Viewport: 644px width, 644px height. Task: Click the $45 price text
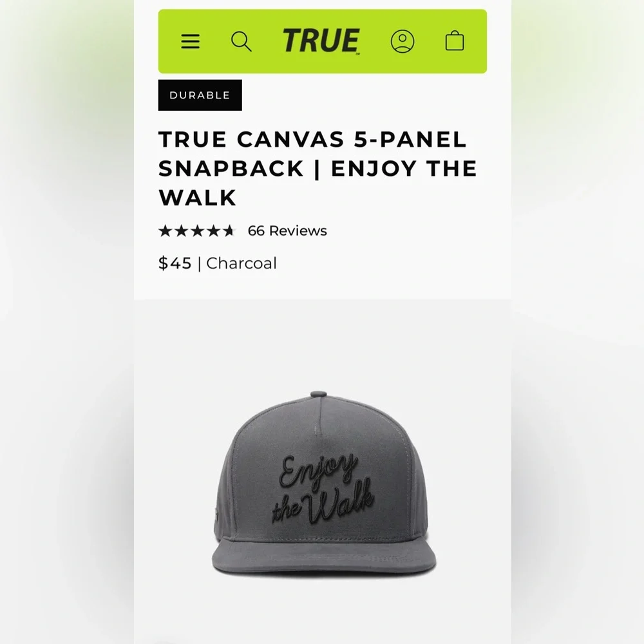tap(175, 263)
